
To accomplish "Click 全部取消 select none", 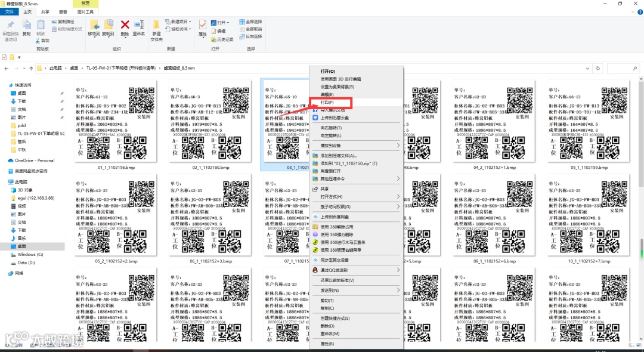I will point(250,29).
